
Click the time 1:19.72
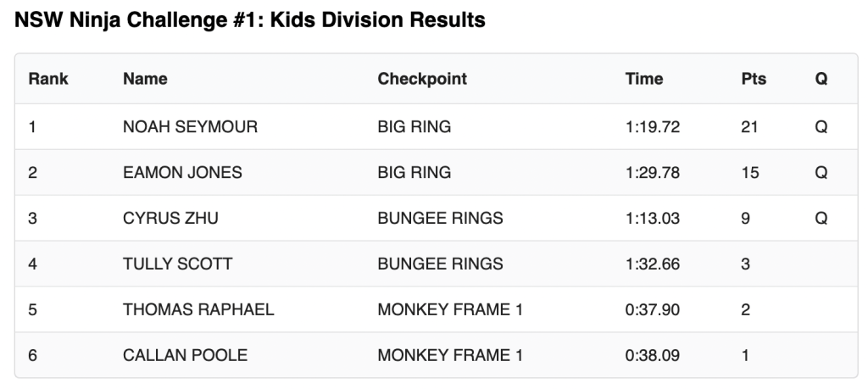[653, 127]
